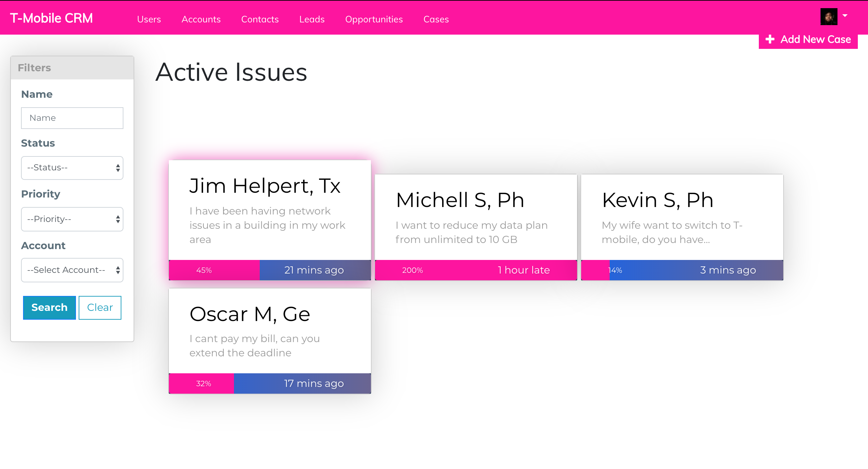Switch to Opportunities page
Viewport: 868px width, 469px height.
(374, 19)
